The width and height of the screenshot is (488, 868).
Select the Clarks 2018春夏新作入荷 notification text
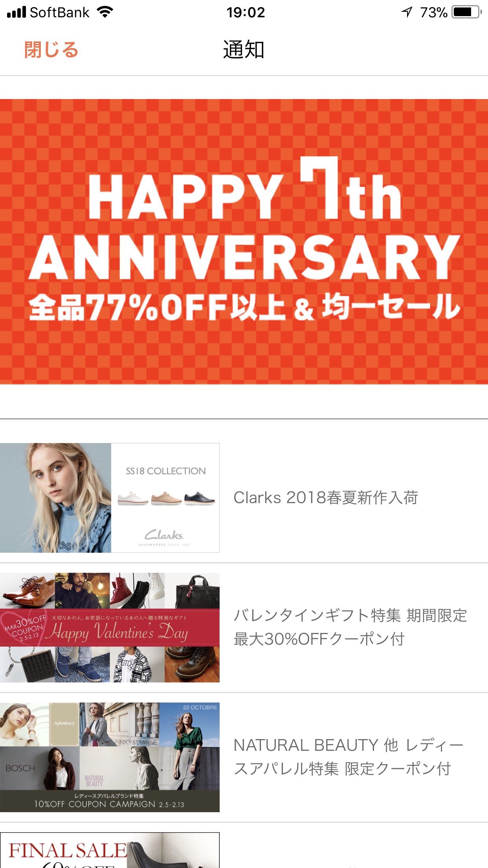[326, 498]
